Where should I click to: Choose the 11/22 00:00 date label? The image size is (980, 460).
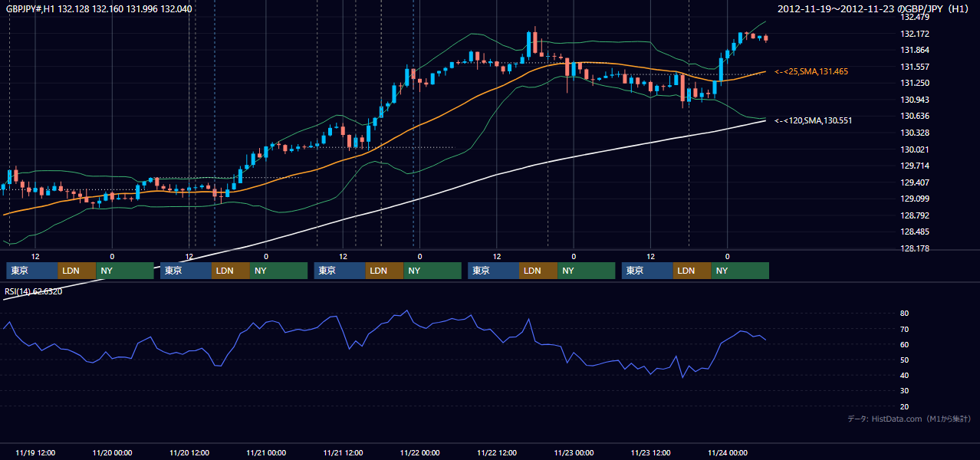pyautogui.click(x=419, y=452)
